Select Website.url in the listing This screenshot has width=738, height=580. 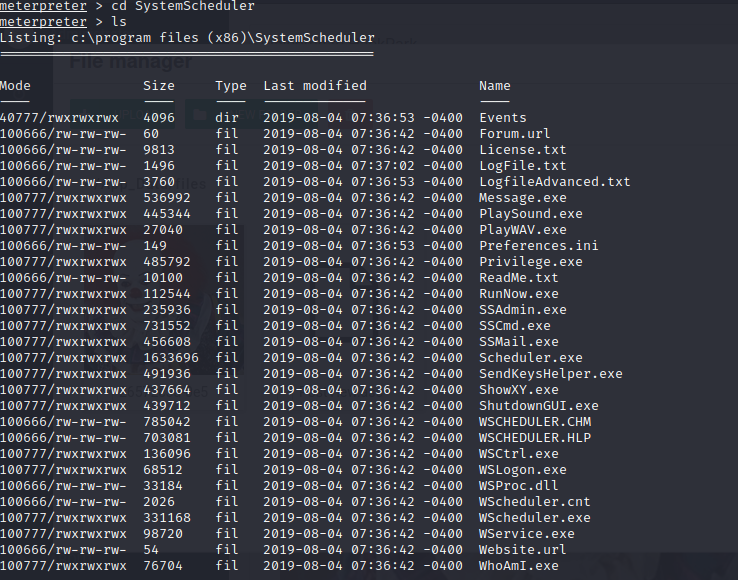(x=522, y=550)
